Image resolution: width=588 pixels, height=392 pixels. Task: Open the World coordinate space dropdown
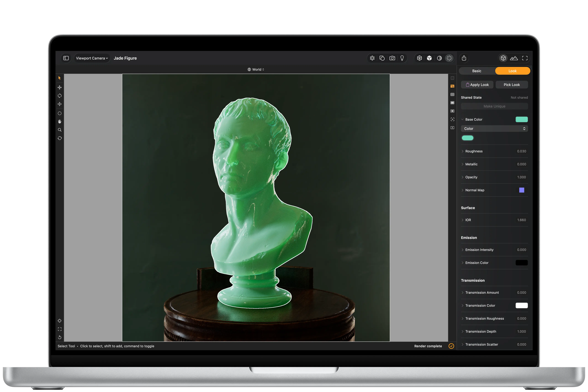click(x=256, y=70)
